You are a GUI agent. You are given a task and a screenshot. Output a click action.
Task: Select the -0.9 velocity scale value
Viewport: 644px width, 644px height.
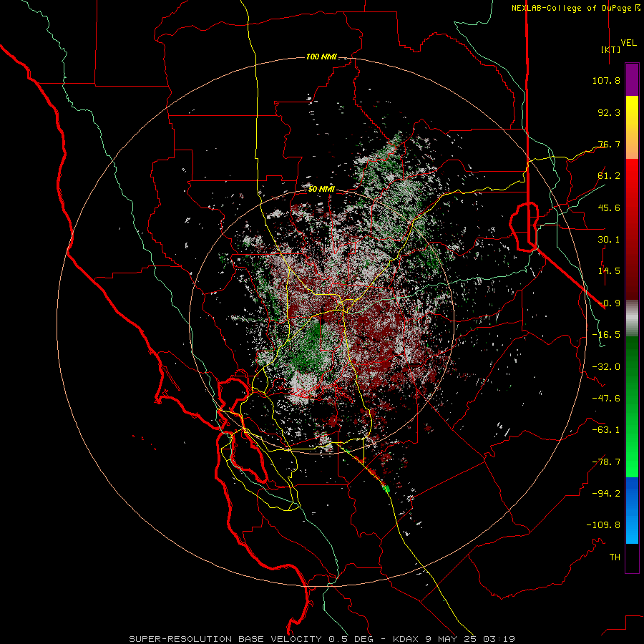609,303
